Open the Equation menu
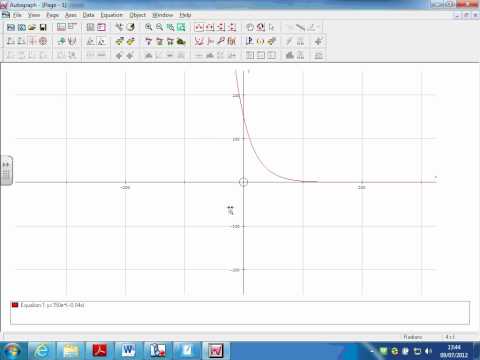480x360 pixels. pyautogui.click(x=112, y=15)
